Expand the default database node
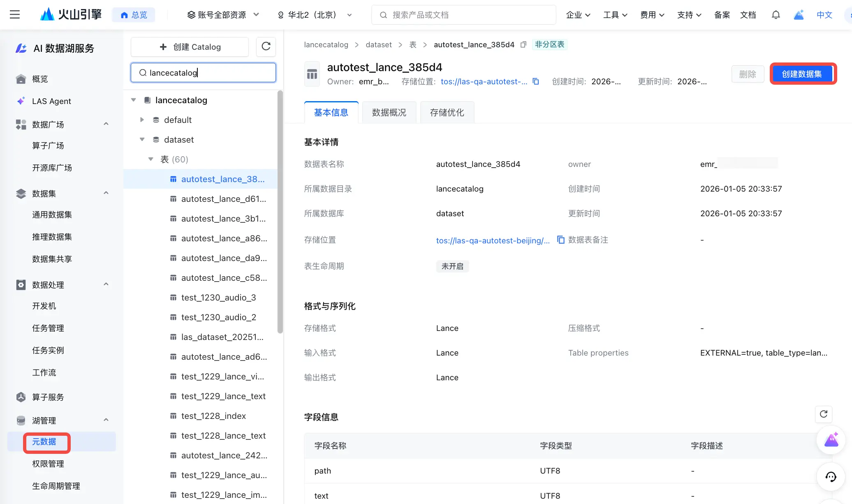Viewport: 852px width, 504px height. [142, 120]
